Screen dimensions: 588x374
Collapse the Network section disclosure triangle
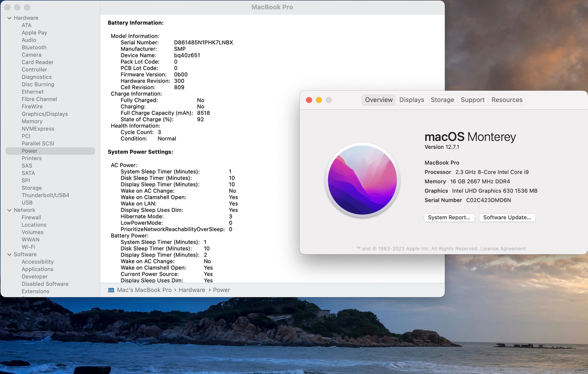coord(9,210)
